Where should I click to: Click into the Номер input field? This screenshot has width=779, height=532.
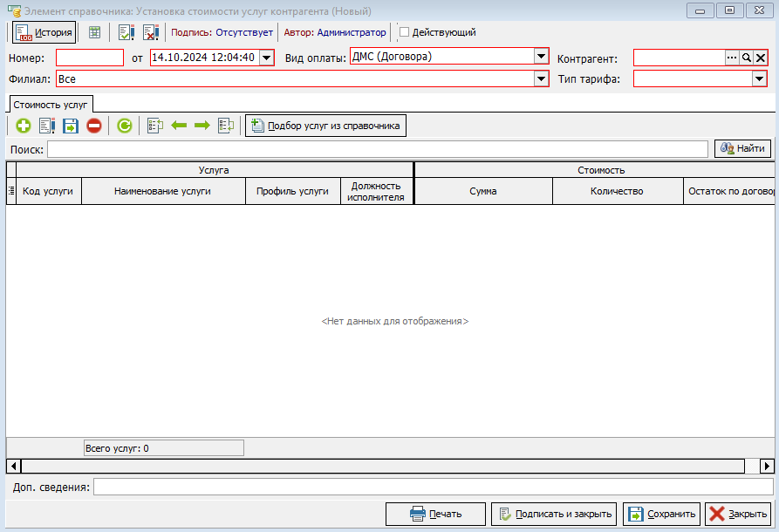[90, 58]
